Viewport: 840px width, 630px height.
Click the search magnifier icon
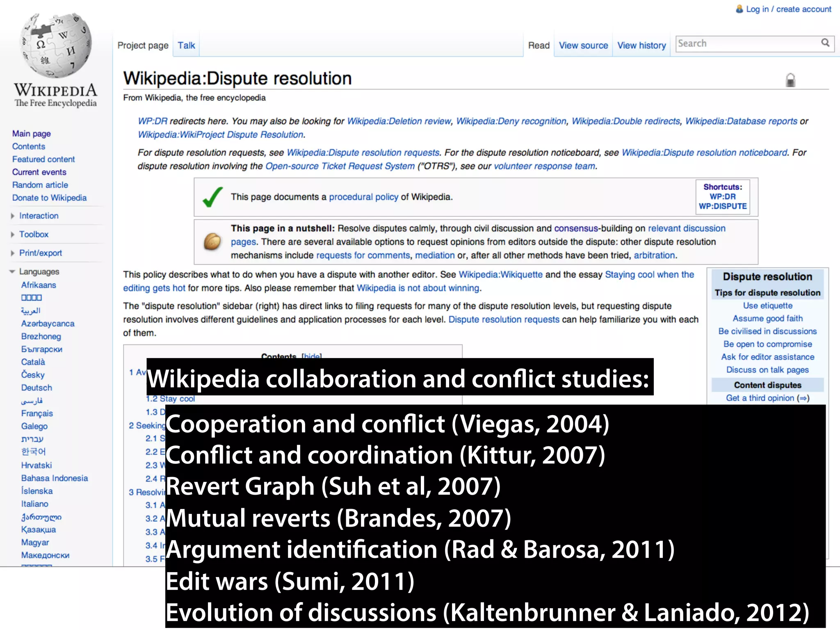tap(825, 43)
